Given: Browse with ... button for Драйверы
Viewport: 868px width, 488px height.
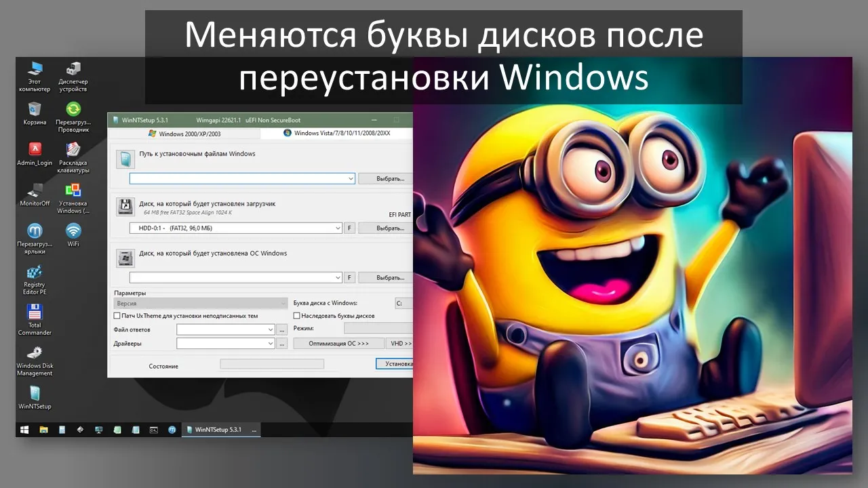Looking at the screenshot, I should coord(282,344).
